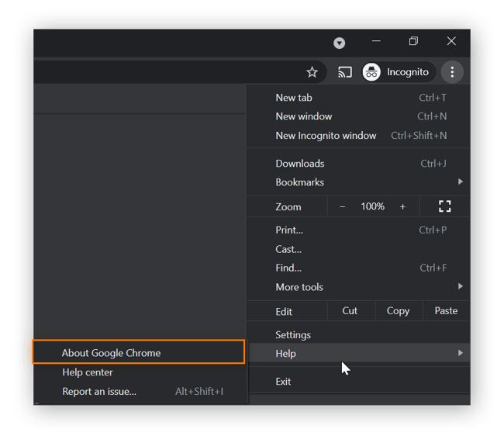The width and height of the screenshot is (504, 436).
Task: Select Report an issue... item
Action: [140, 392]
